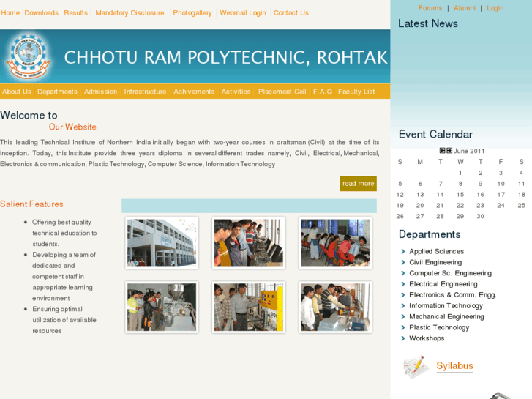Open the students at computers lab thumbnail
The height and width of the screenshot is (399, 532).
click(x=248, y=243)
